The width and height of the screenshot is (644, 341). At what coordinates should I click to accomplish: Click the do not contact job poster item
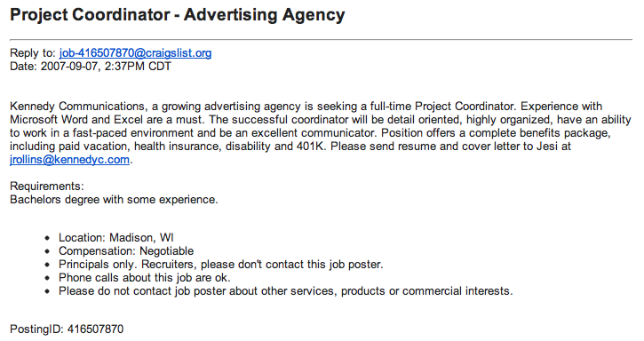[x=286, y=291]
